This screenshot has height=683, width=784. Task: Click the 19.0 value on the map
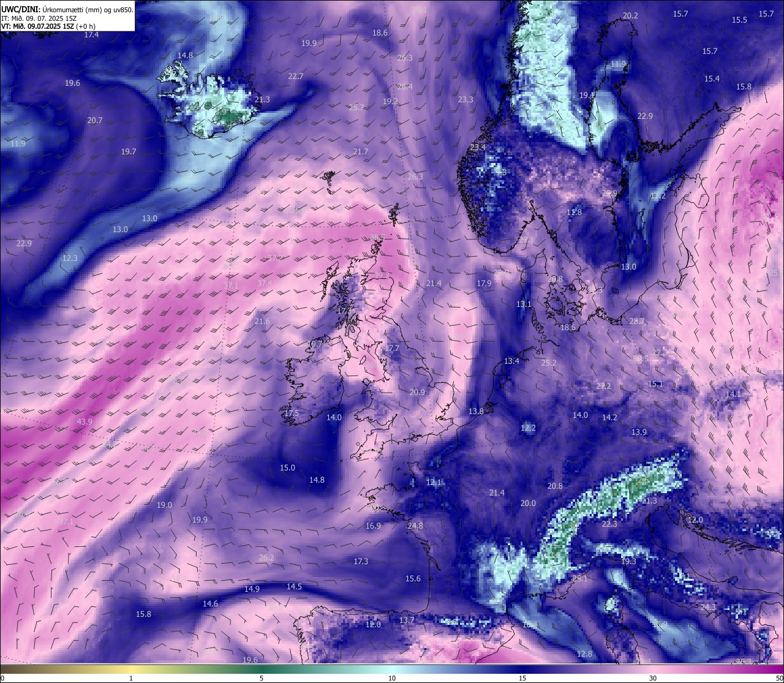click(x=164, y=505)
